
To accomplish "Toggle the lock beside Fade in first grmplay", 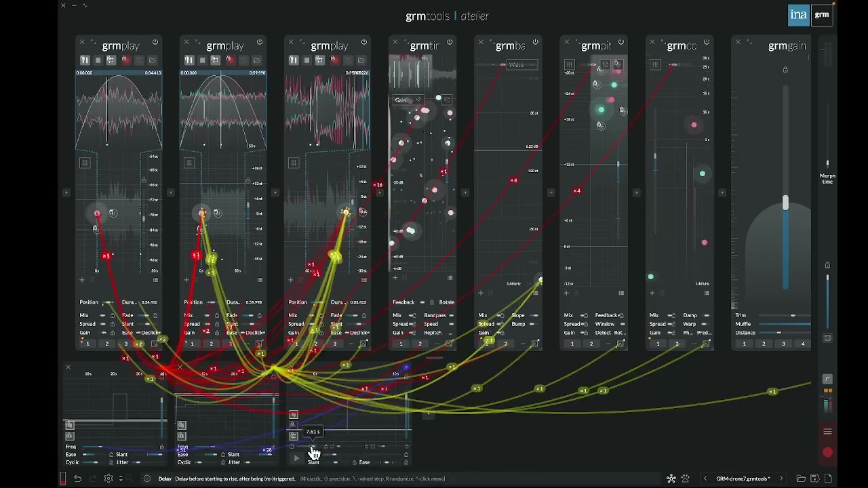I will [155, 315].
